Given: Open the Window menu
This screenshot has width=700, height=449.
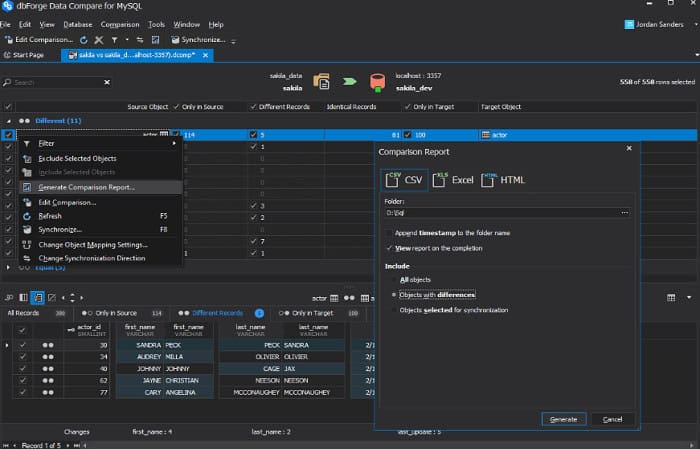Looking at the screenshot, I should [186, 25].
